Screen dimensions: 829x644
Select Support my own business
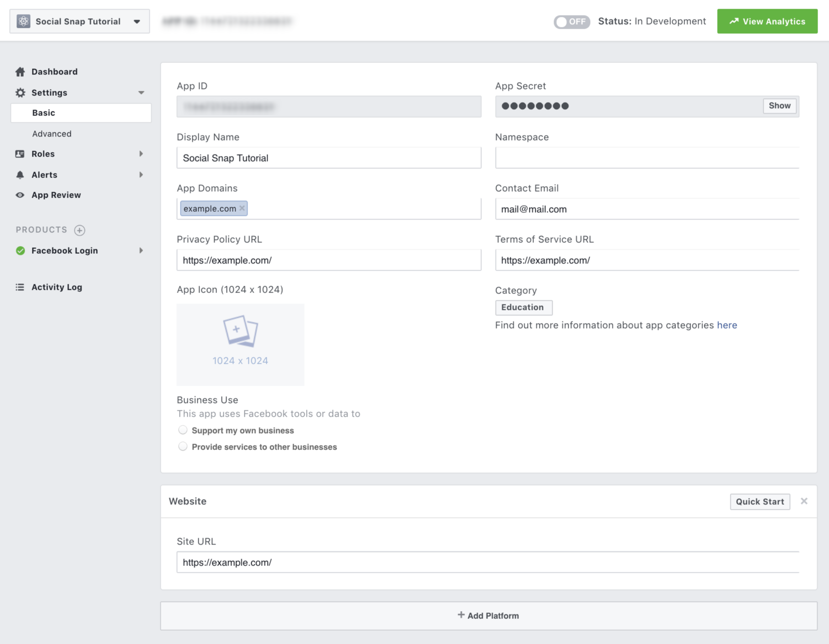pos(183,430)
